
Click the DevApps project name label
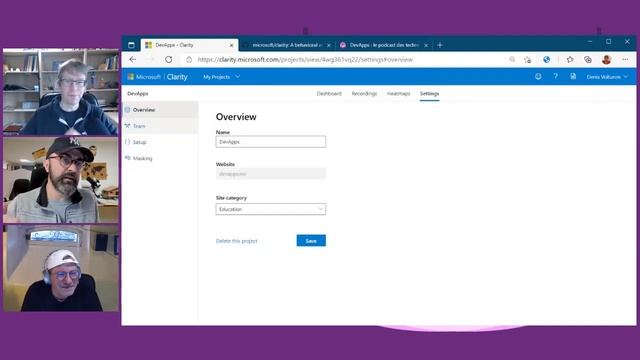coord(138,93)
